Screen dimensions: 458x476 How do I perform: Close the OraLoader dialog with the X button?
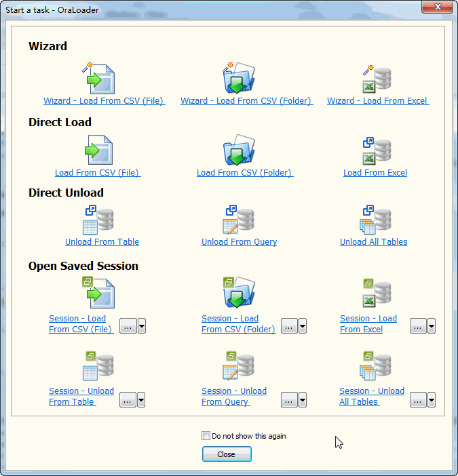(x=438, y=7)
